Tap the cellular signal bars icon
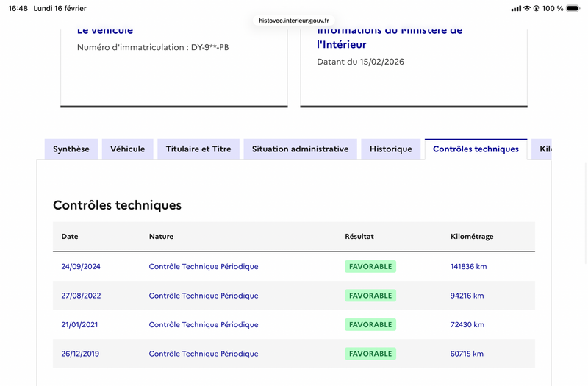The width and height of the screenshot is (588, 386). coord(516,8)
